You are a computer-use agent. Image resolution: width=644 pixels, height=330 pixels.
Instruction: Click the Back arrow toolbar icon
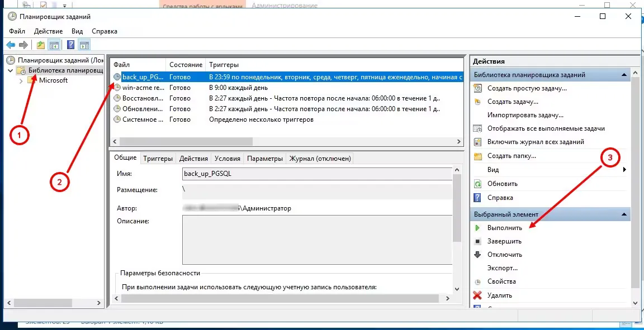tap(11, 45)
